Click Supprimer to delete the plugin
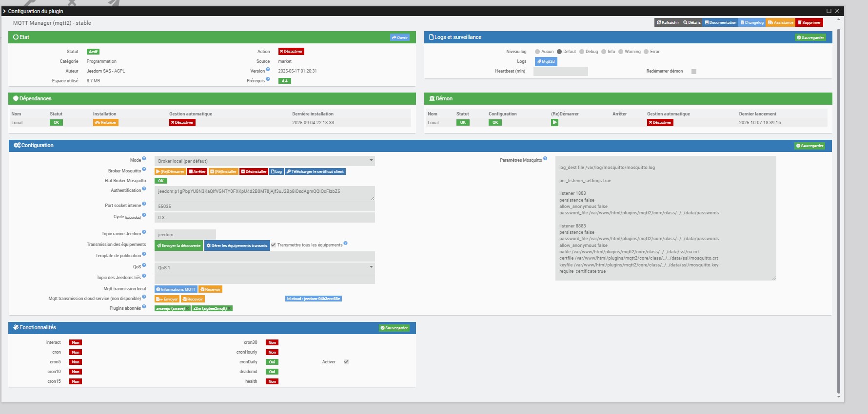 [809, 22]
